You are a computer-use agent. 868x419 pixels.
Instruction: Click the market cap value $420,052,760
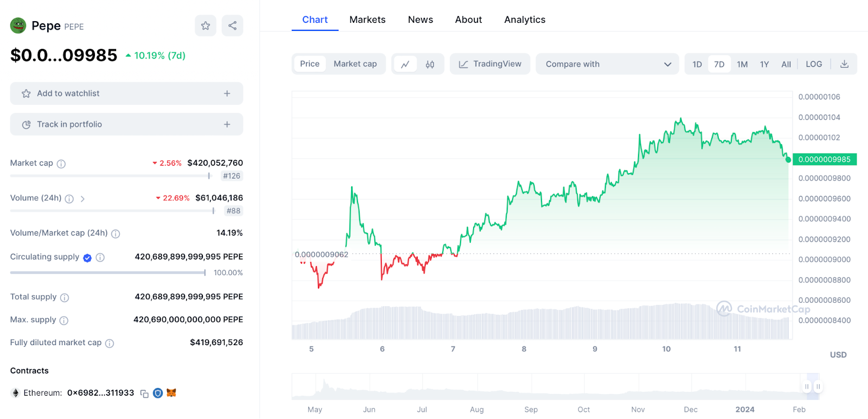[215, 163]
